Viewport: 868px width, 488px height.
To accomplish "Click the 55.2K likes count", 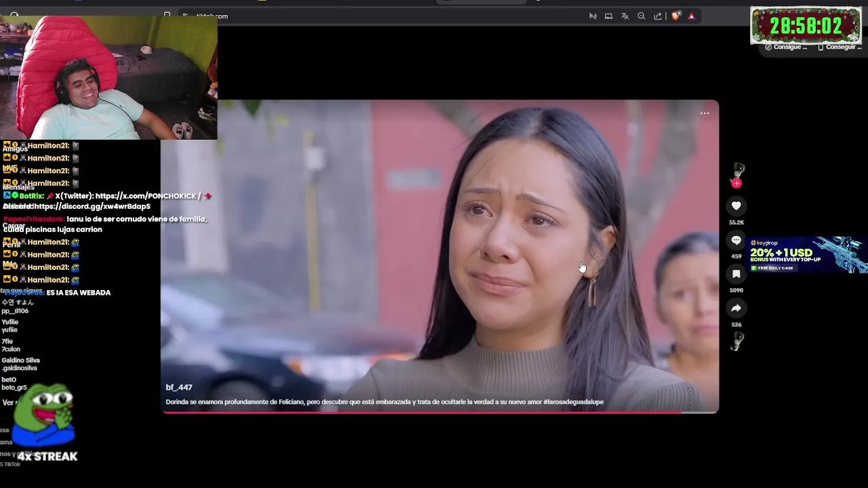I will click(x=736, y=222).
